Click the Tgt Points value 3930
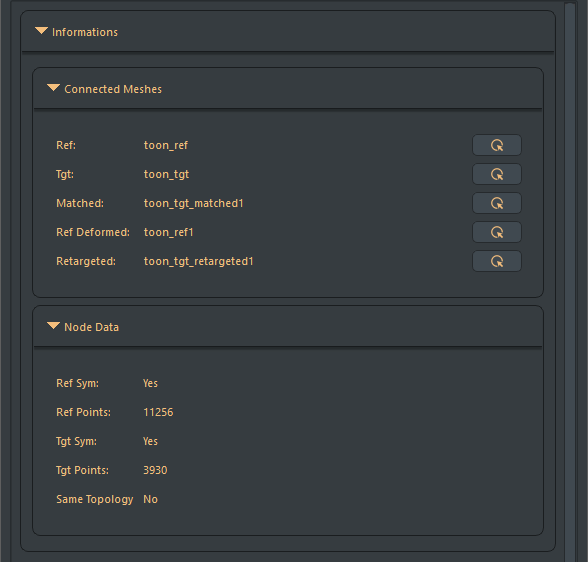The image size is (588, 562). [x=155, y=470]
